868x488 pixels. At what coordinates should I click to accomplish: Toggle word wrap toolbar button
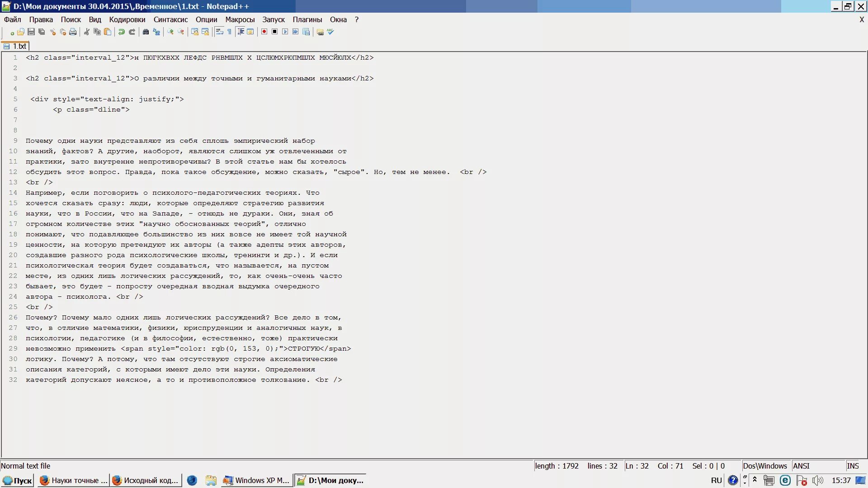tap(219, 32)
